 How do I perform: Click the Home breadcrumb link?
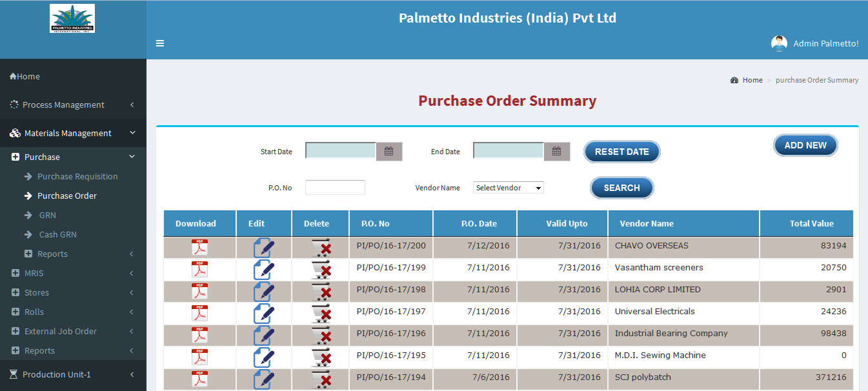click(752, 80)
